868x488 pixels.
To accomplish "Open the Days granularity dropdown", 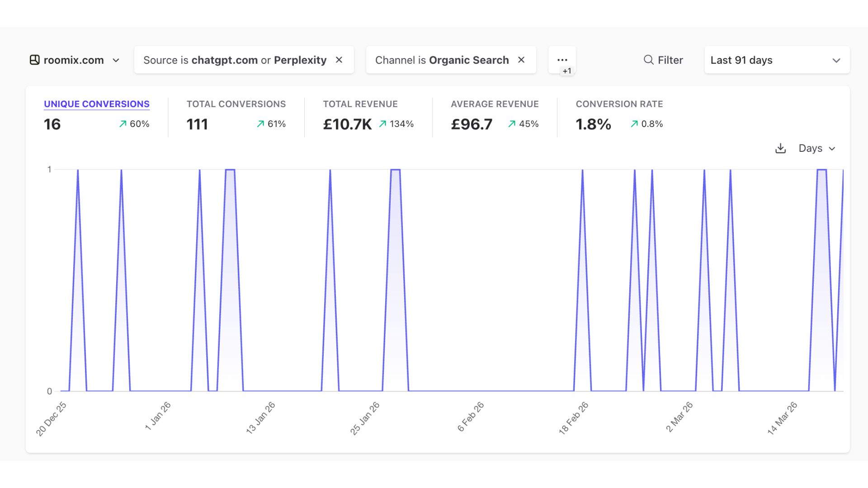I will pyautogui.click(x=816, y=148).
